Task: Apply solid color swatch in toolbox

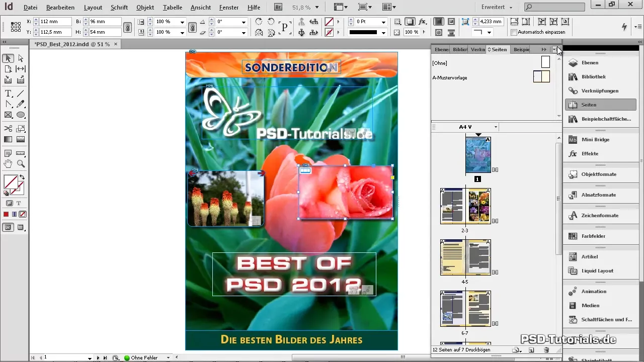Action: point(7,214)
